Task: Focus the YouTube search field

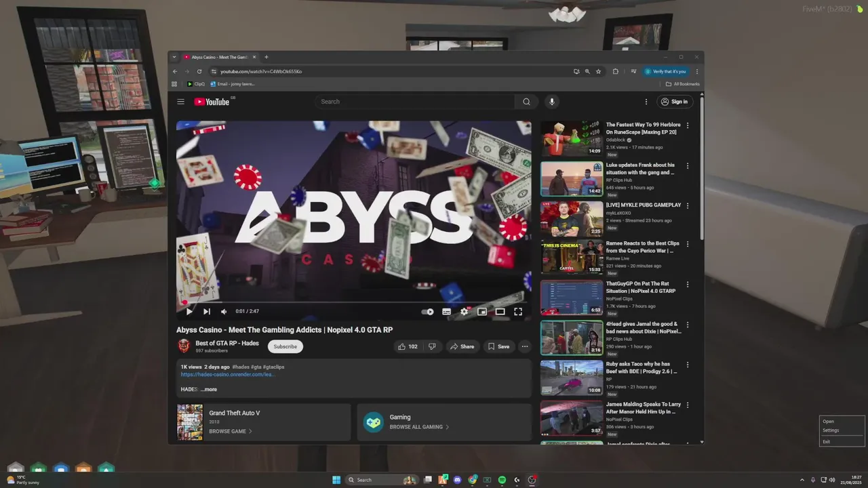Action: click(415, 102)
